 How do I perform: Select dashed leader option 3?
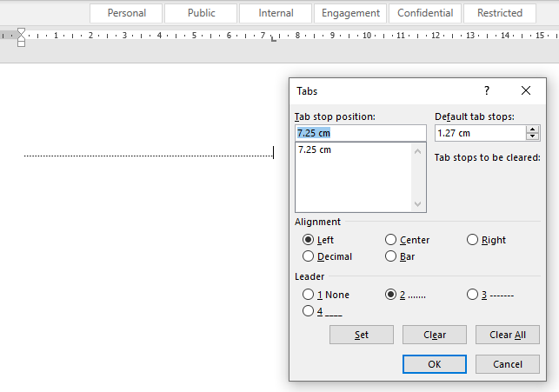click(473, 295)
